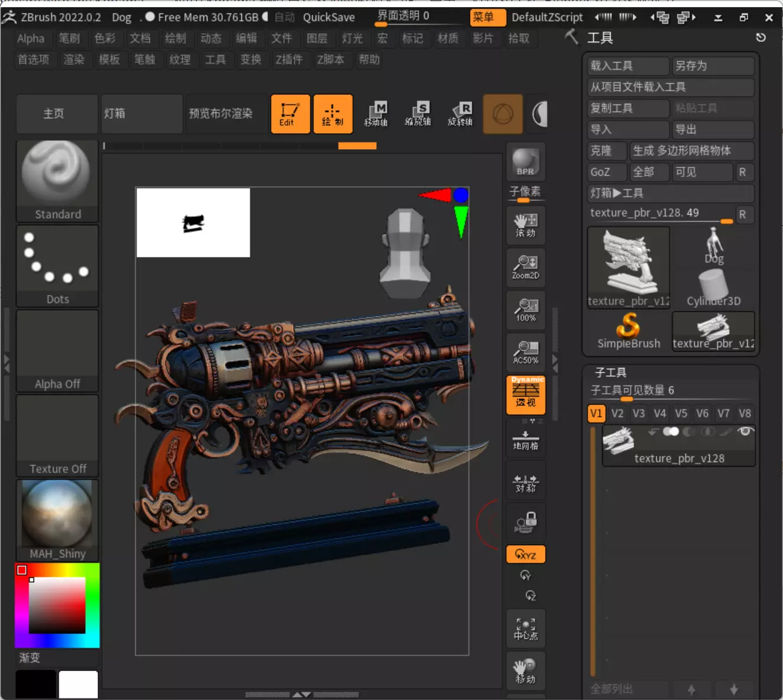
Task: Select the Cylinder3D tool thumbnail
Action: coord(714,288)
